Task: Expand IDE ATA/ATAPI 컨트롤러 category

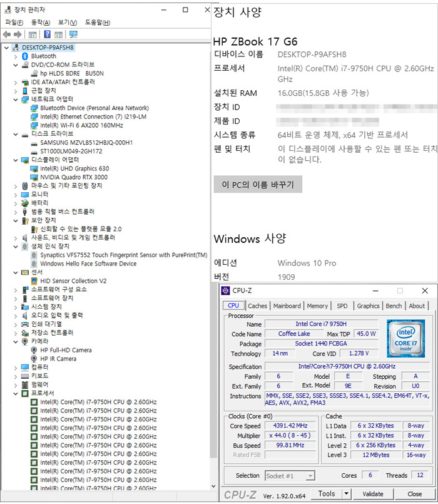Action: (x=16, y=82)
